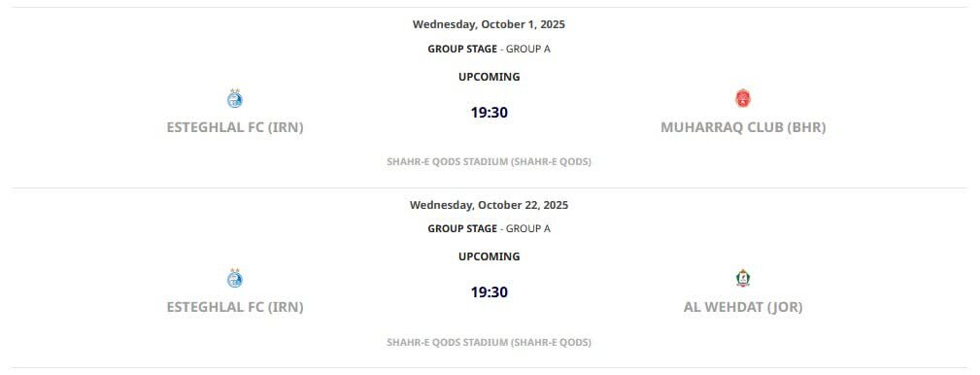Open Shahr-e Qods Stadium venue for October 22 match
This screenshot has height=375, width=980.
[x=489, y=343]
